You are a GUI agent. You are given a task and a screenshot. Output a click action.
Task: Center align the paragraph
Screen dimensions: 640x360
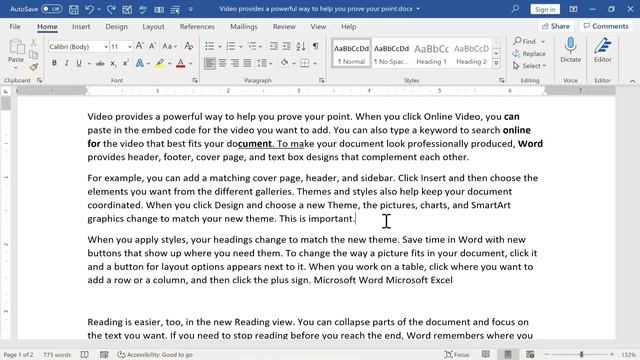click(222, 63)
